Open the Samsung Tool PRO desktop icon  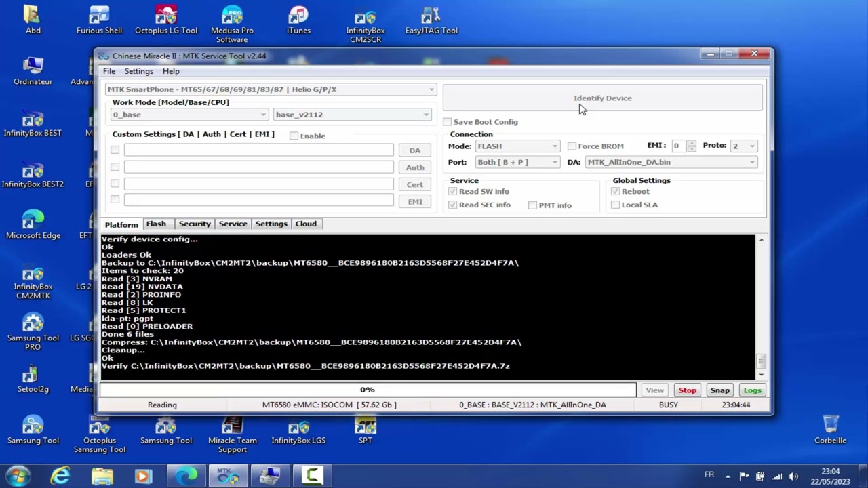pos(33,332)
